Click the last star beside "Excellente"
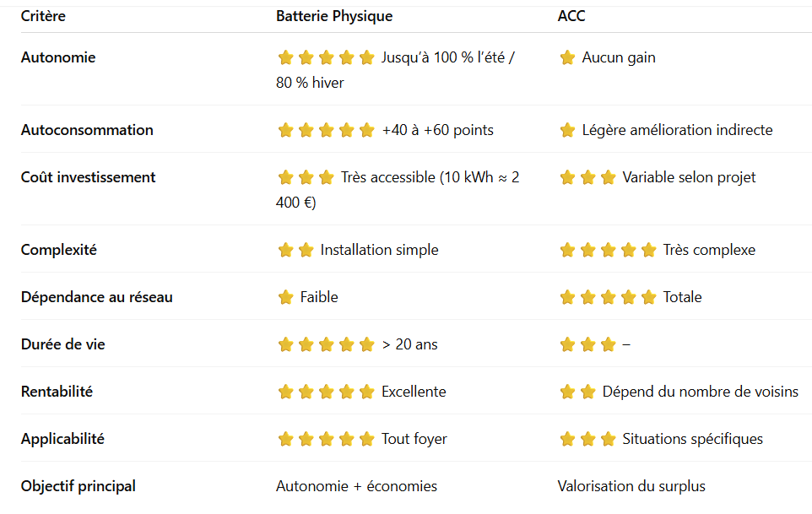The width and height of the screenshot is (812, 514). coord(366,392)
